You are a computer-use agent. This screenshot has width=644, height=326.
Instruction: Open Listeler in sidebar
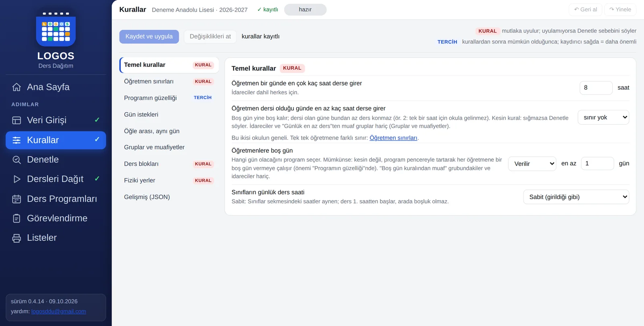(56, 238)
